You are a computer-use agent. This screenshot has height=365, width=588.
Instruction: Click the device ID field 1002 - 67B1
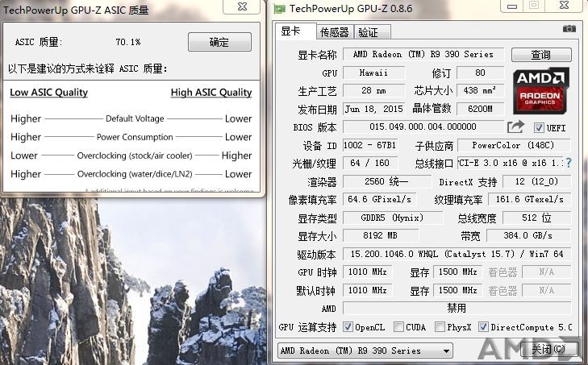coord(369,145)
